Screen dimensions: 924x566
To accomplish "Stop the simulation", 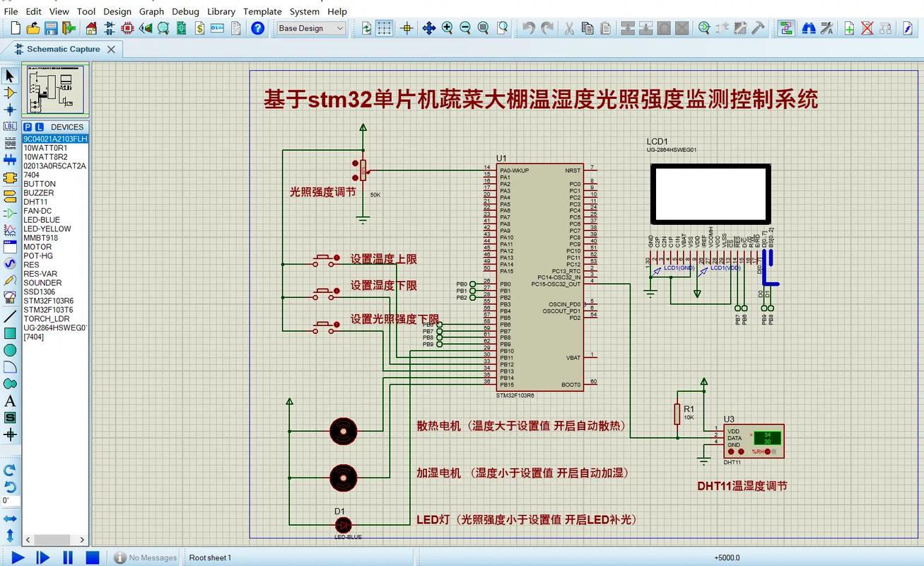I will [x=93, y=558].
